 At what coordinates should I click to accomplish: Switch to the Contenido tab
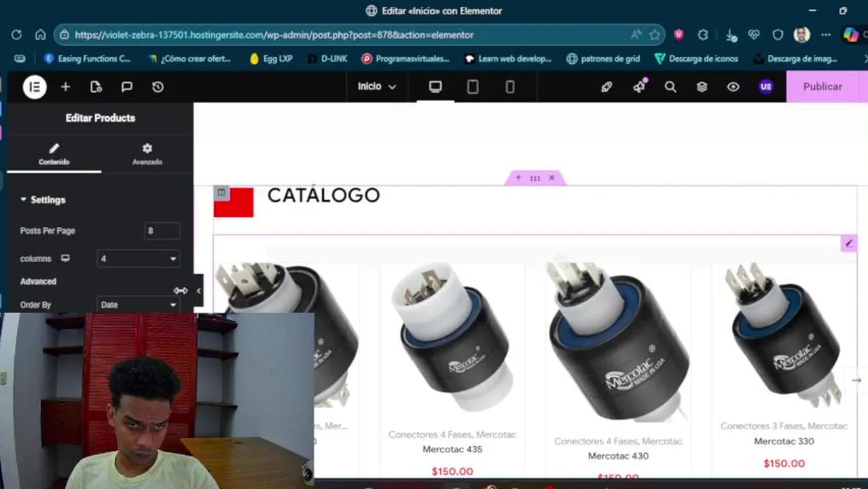[54, 154]
